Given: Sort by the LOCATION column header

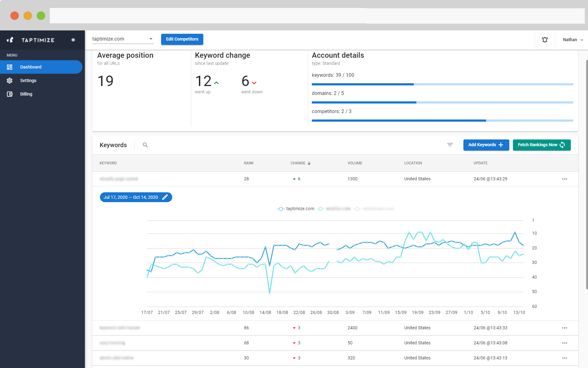Looking at the screenshot, I should 413,163.
